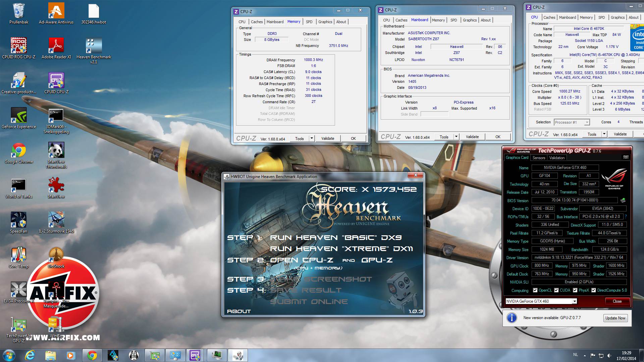Screen dimensions: 644x362
Task: Open the Validation tab in GPU-Z
Action: [557, 158]
